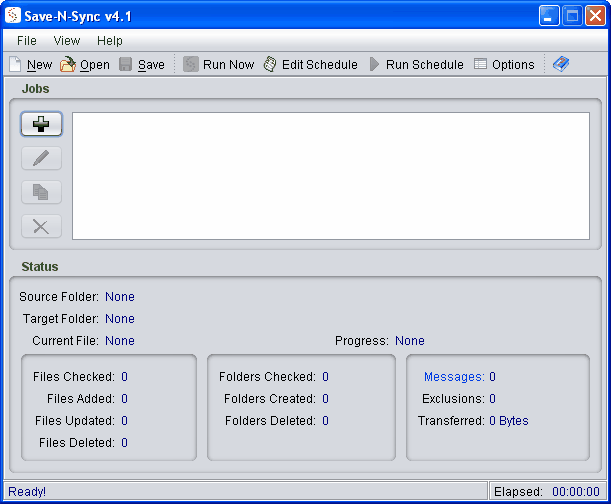Click the Files Deleted count

(124, 443)
